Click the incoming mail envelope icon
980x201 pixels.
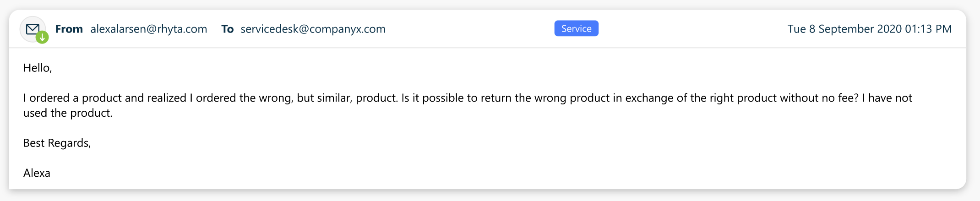pyautogui.click(x=33, y=29)
